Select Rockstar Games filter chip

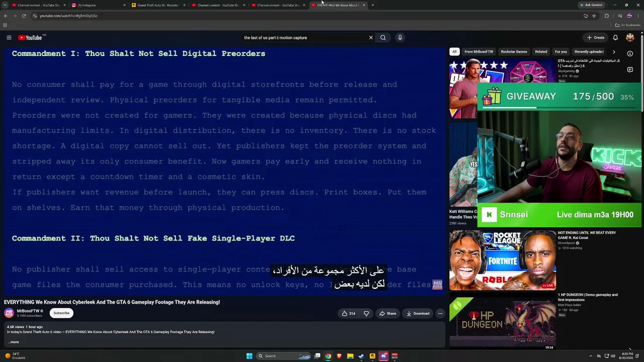click(x=514, y=52)
